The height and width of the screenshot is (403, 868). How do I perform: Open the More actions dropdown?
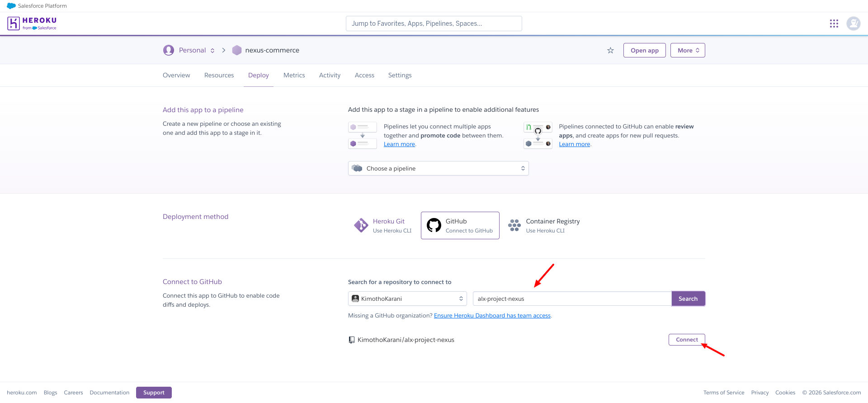point(688,50)
